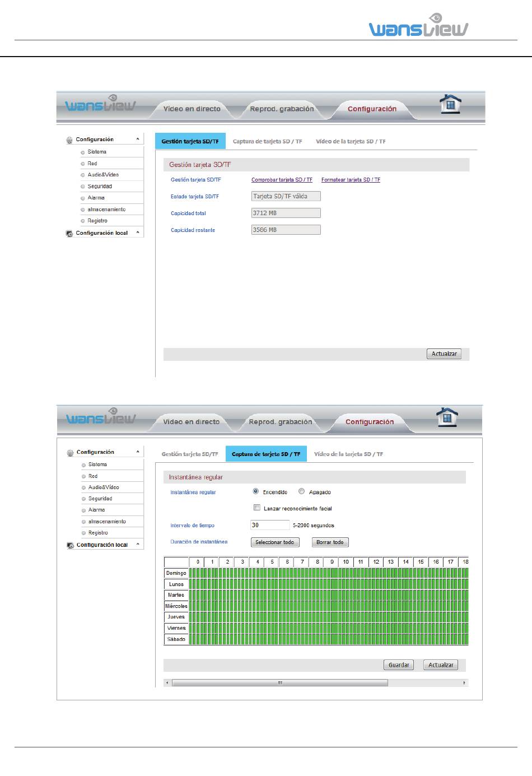
Task: Click the gear icon beside Configuración in the lower panel
Action: (71, 453)
